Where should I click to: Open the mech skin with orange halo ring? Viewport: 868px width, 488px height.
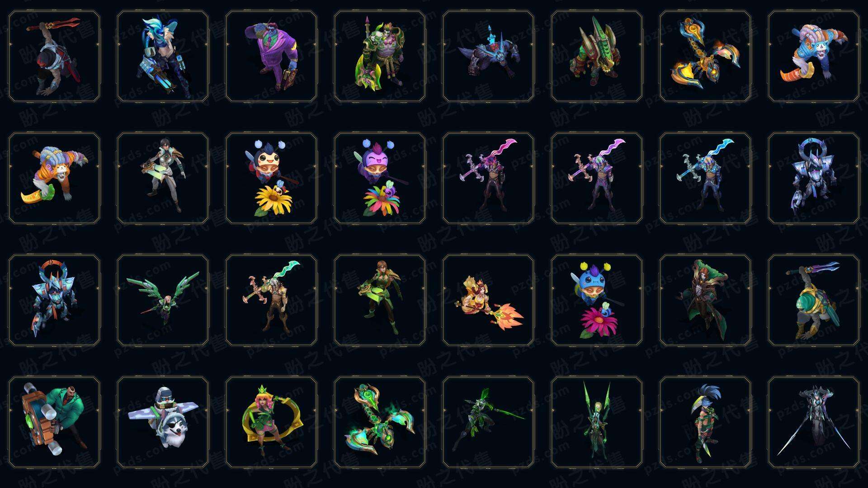pyautogui.click(x=54, y=300)
